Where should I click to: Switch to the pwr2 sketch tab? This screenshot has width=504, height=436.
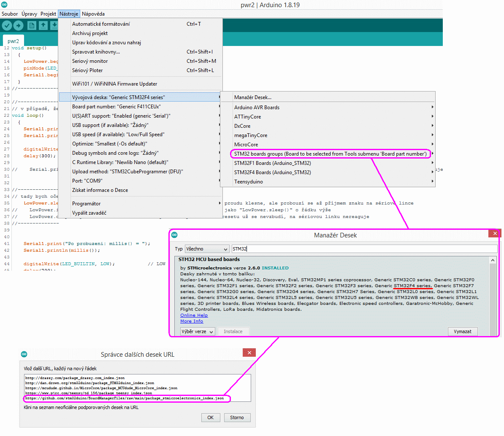[13, 41]
